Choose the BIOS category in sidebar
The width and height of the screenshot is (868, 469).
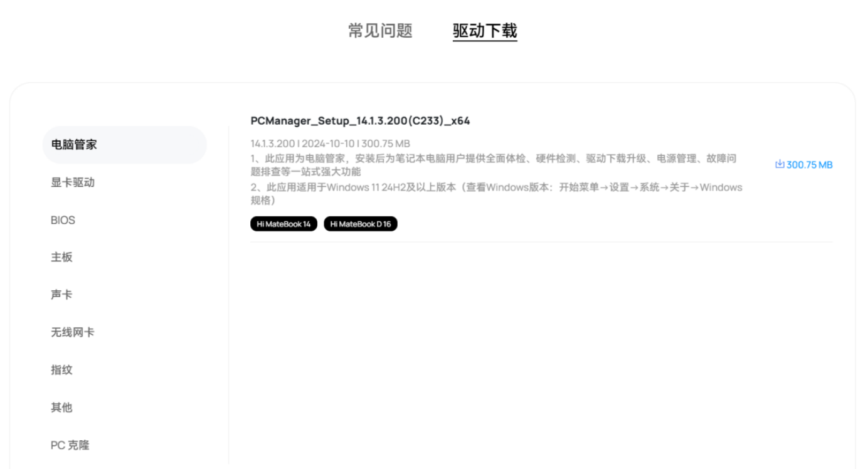[x=63, y=220]
